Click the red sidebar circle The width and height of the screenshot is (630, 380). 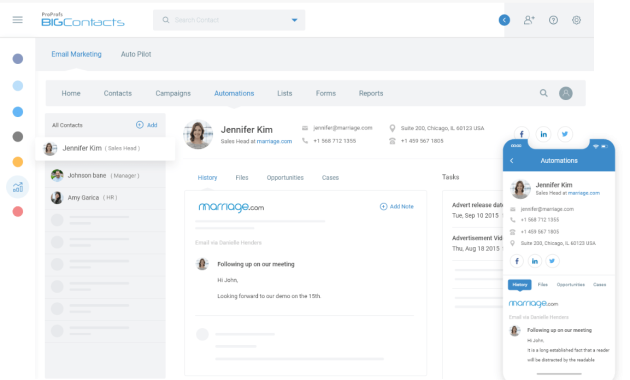click(x=18, y=211)
